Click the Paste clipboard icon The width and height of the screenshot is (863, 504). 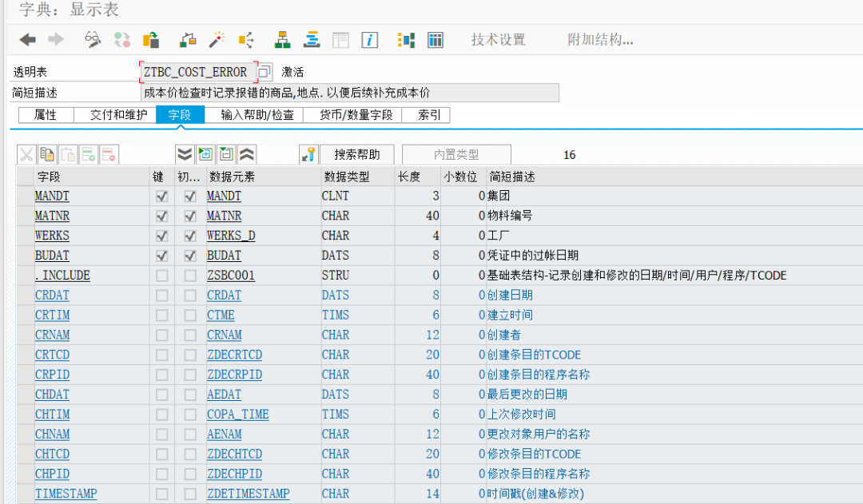(68, 155)
